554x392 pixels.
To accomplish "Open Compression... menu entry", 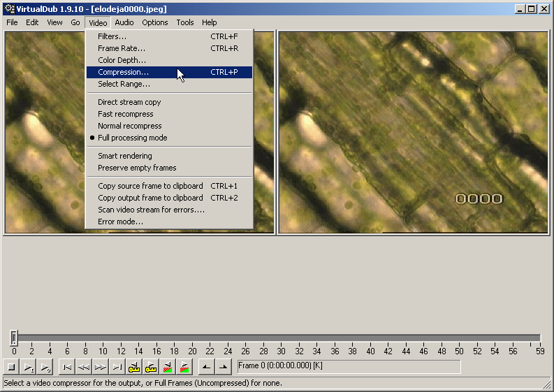I will click(169, 72).
